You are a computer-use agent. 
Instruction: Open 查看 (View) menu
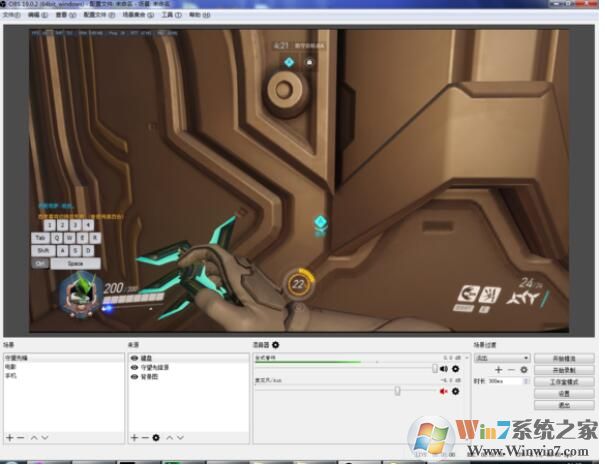66,15
